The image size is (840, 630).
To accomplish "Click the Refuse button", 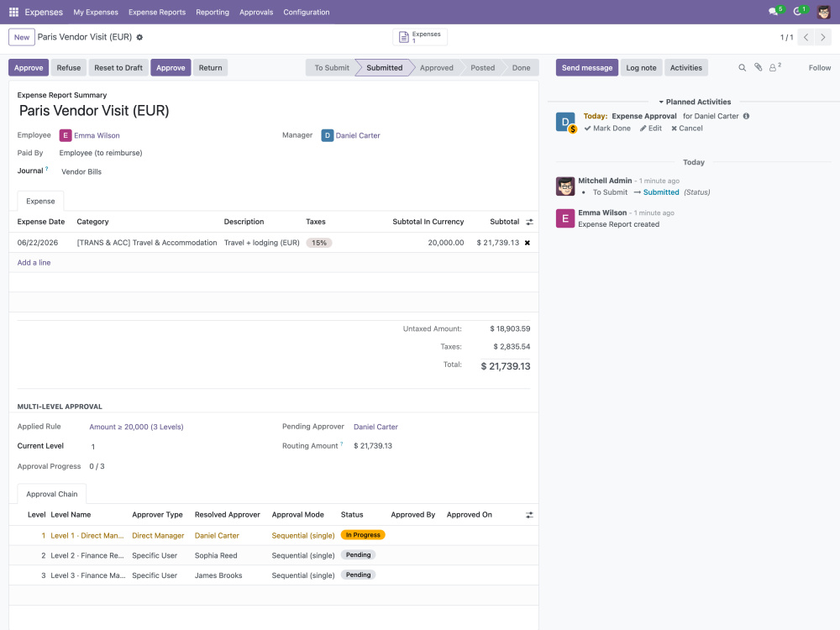I will (x=69, y=67).
